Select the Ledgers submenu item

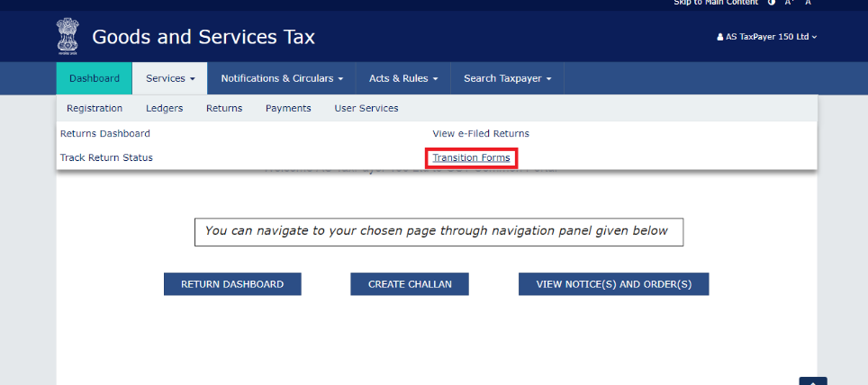coord(165,109)
